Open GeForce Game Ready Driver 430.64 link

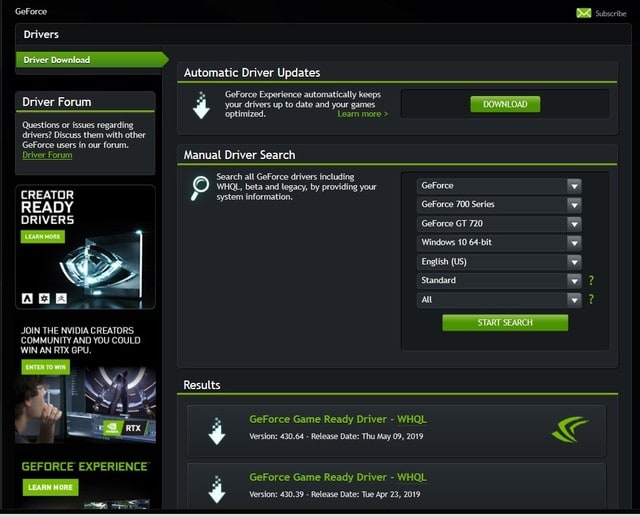click(x=338, y=419)
